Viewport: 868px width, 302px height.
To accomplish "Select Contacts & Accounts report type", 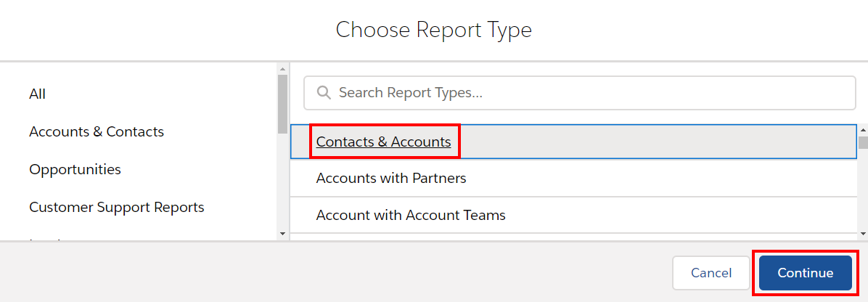I will pos(574,142).
